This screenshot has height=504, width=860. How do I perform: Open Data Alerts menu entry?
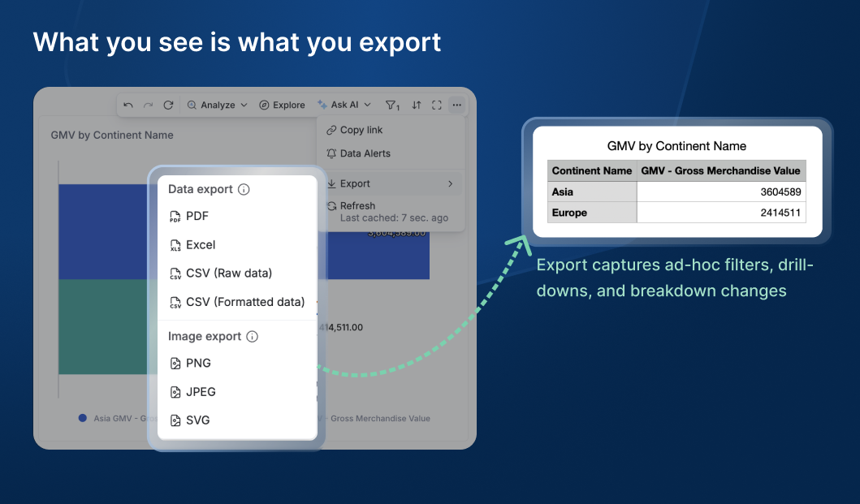pyautogui.click(x=361, y=153)
